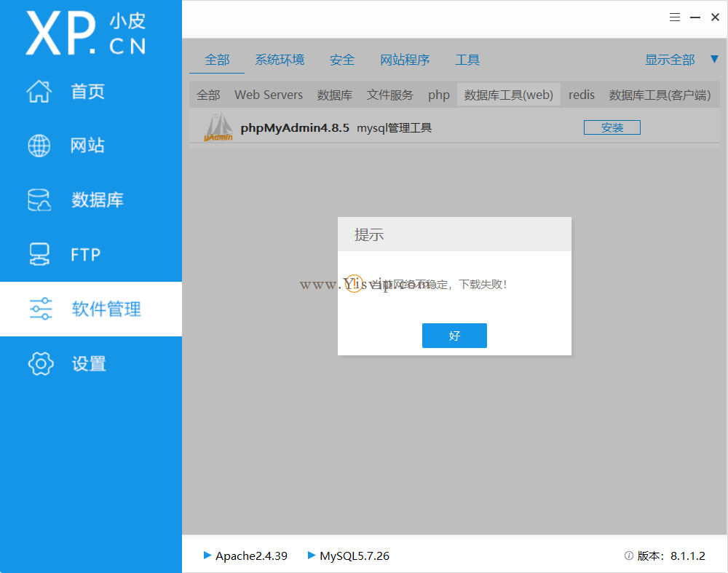Click the mysql管理工具 description text
The image size is (728, 573).
pyautogui.click(x=394, y=127)
